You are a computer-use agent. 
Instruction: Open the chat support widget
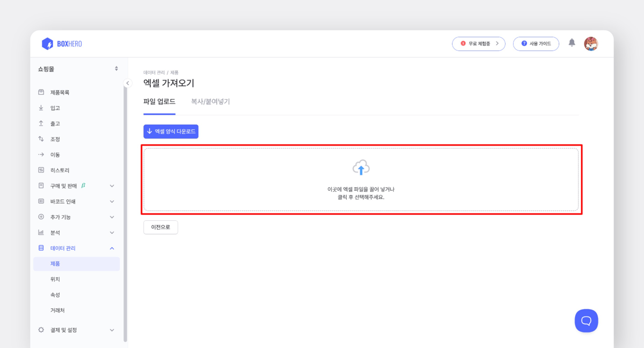[587, 320]
